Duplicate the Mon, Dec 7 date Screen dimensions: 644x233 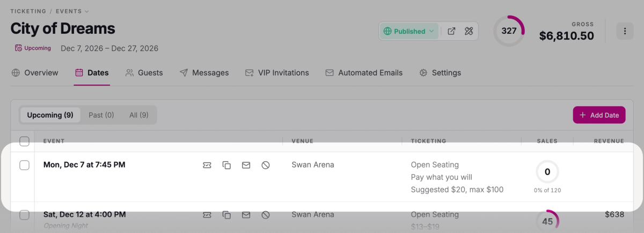pos(226,165)
